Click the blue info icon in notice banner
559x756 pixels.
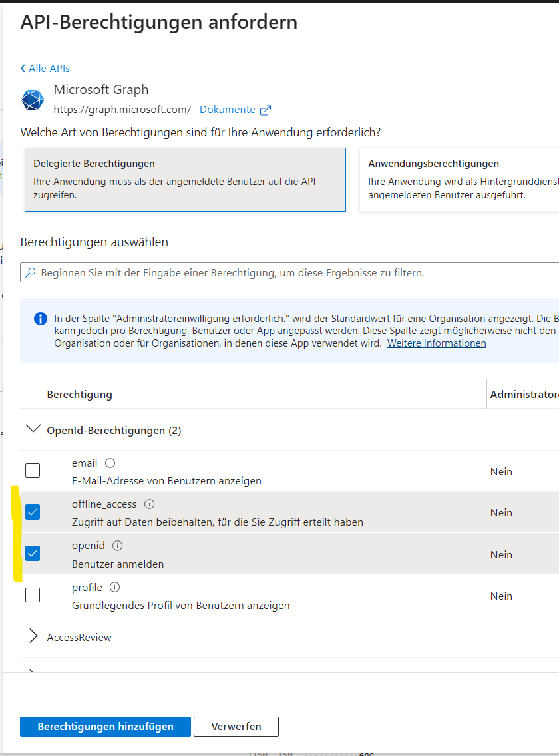point(41,319)
